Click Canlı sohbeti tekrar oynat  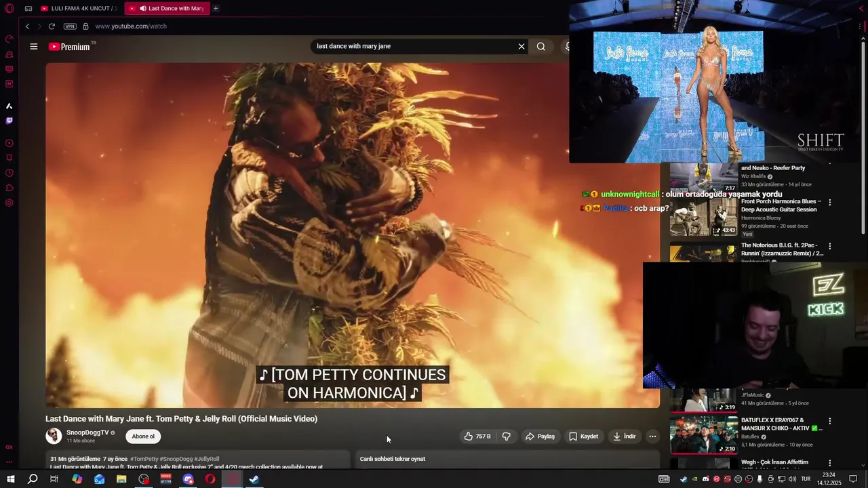click(x=393, y=459)
